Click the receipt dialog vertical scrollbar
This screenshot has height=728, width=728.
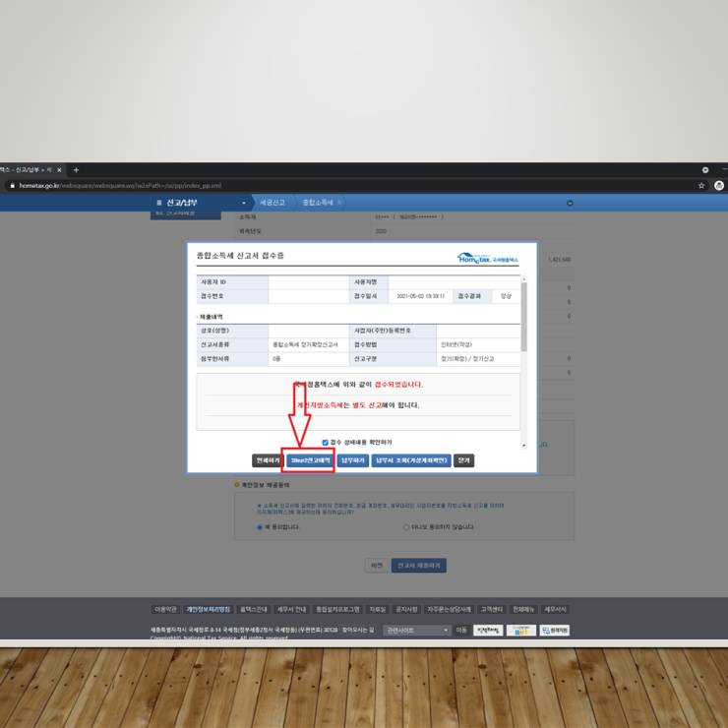(524, 362)
